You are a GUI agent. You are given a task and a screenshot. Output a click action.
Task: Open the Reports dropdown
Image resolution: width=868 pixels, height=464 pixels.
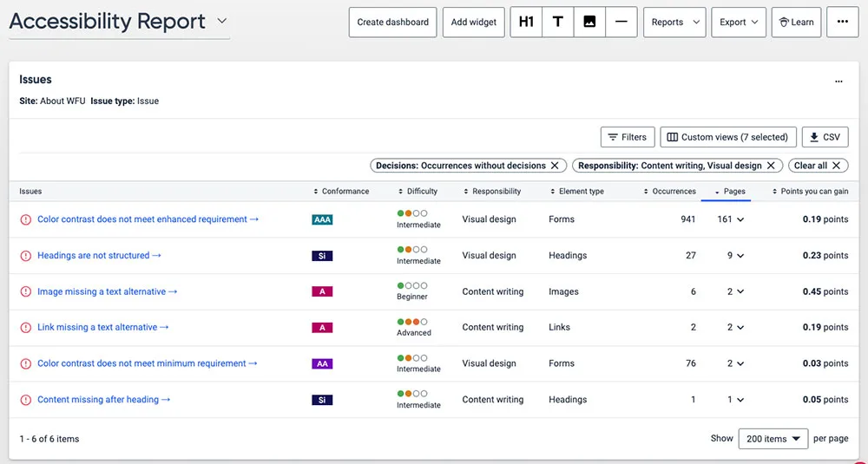click(674, 23)
